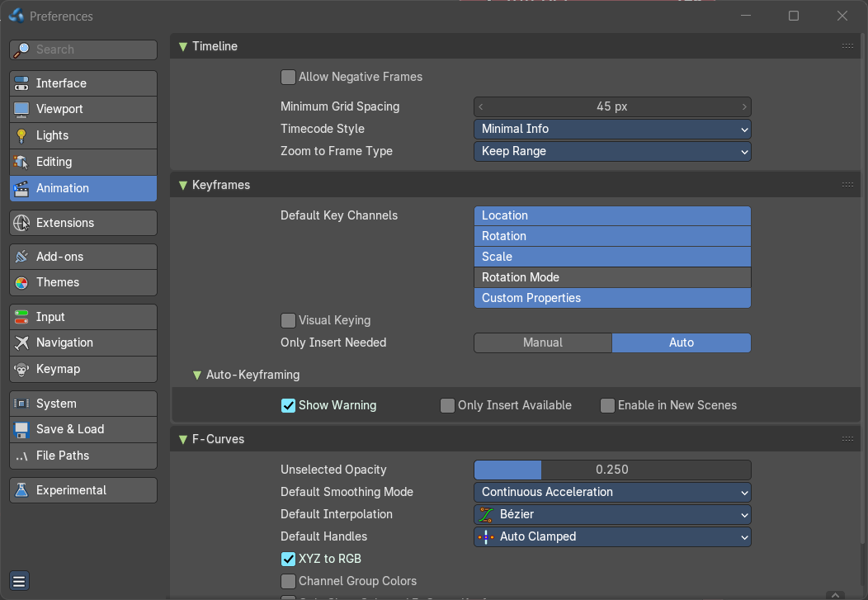Open the File Paths preferences tab
Image resolution: width=868 pixels, height=600 pixels.
click(x=83, y=456)
